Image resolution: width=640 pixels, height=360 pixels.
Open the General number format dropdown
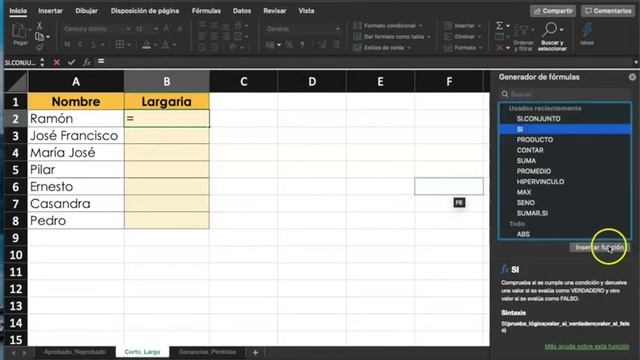pos(338,29)
